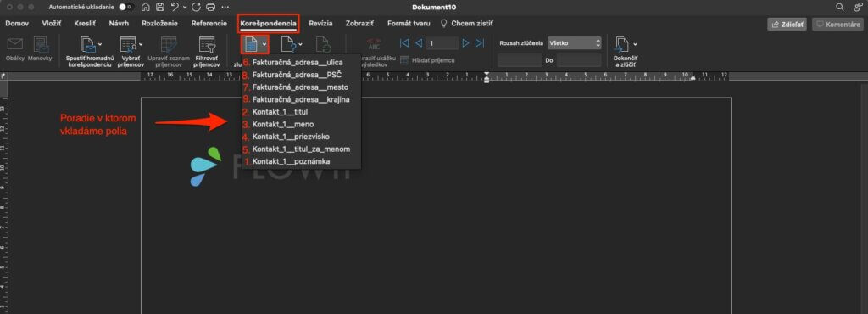Click the merge range Do field
This screenshot has width=868, height=314.
(579, 60)
